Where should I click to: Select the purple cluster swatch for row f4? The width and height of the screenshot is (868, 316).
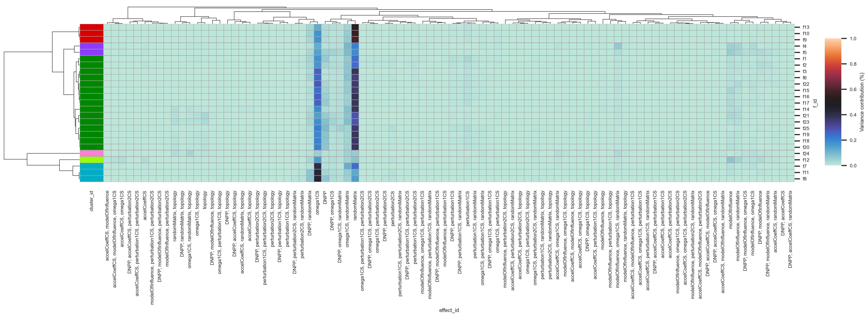tap(91, 46)
